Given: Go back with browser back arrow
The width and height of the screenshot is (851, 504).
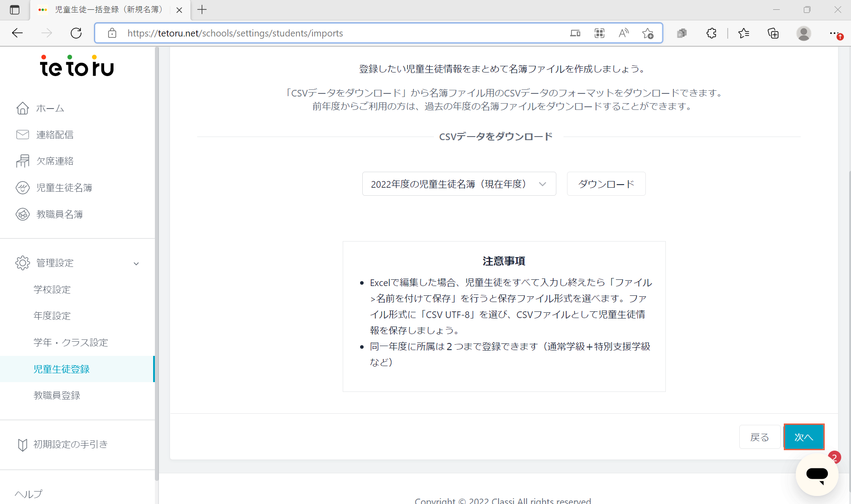Looking at the screenshot, I should 17,33.
